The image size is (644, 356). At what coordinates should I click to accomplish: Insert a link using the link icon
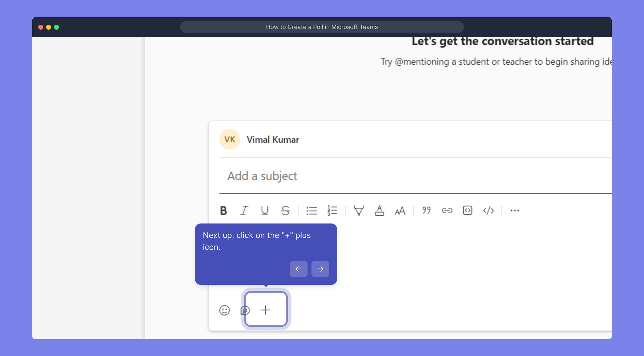pyautogui.click(x=447, y=210)
